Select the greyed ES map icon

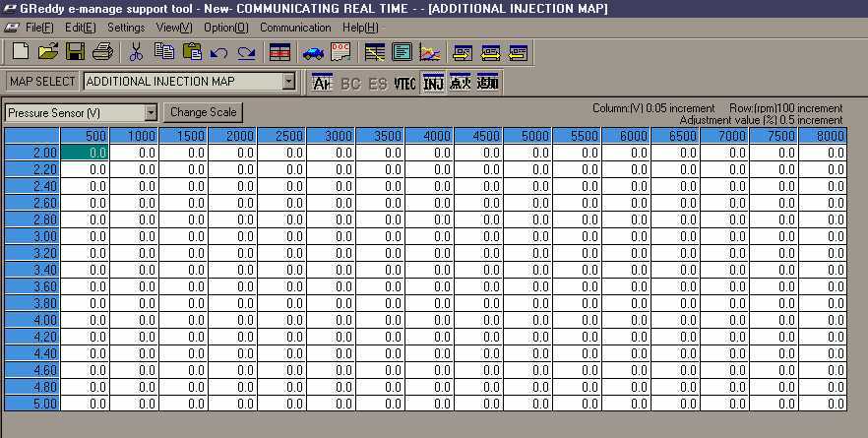coord(378,84)
